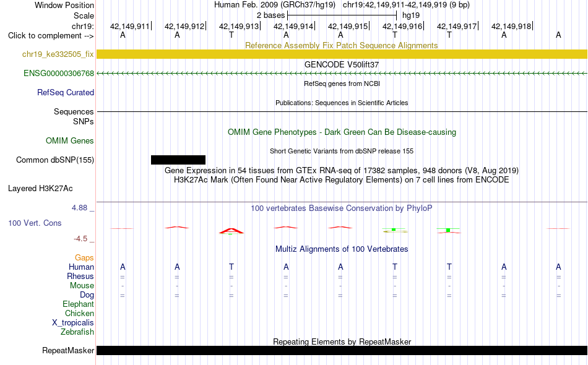Select the black dbSNP variant item
588x365 pixels.
[178, 160]
